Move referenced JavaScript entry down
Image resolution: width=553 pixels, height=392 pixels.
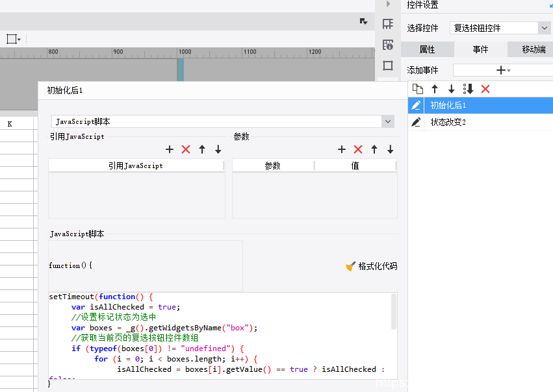pyautogui.click(x=218, y=149)
